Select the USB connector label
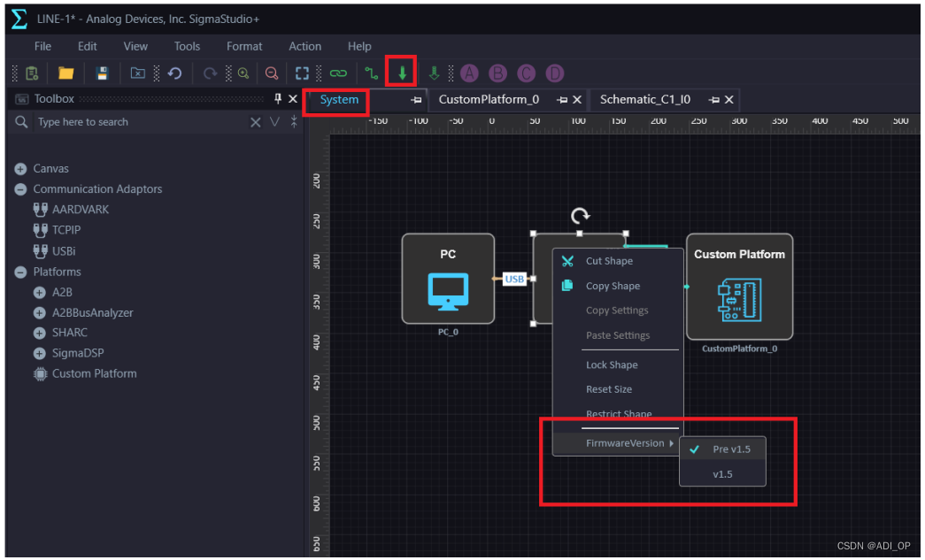925x560 pixels. click(x=513, y=279)
